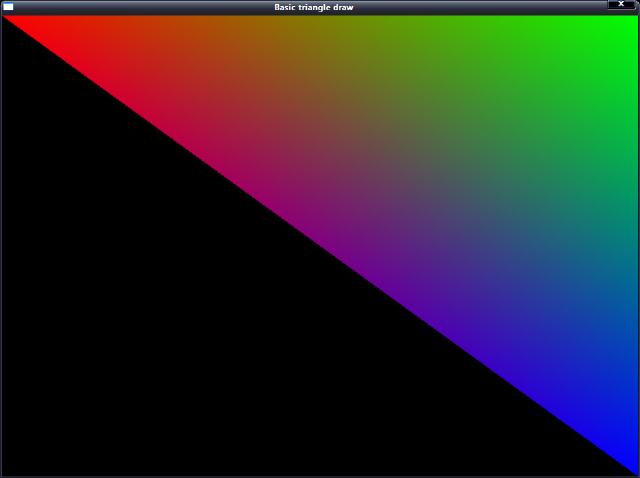
Task: Select the olive midpoint of the top edge
Action: coord(320,22)
